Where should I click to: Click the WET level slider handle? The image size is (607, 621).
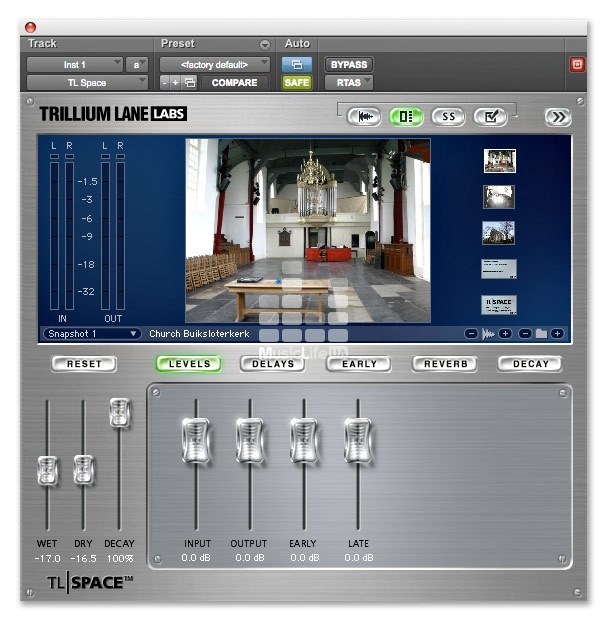pyautogui.click(x=47, y=470)
